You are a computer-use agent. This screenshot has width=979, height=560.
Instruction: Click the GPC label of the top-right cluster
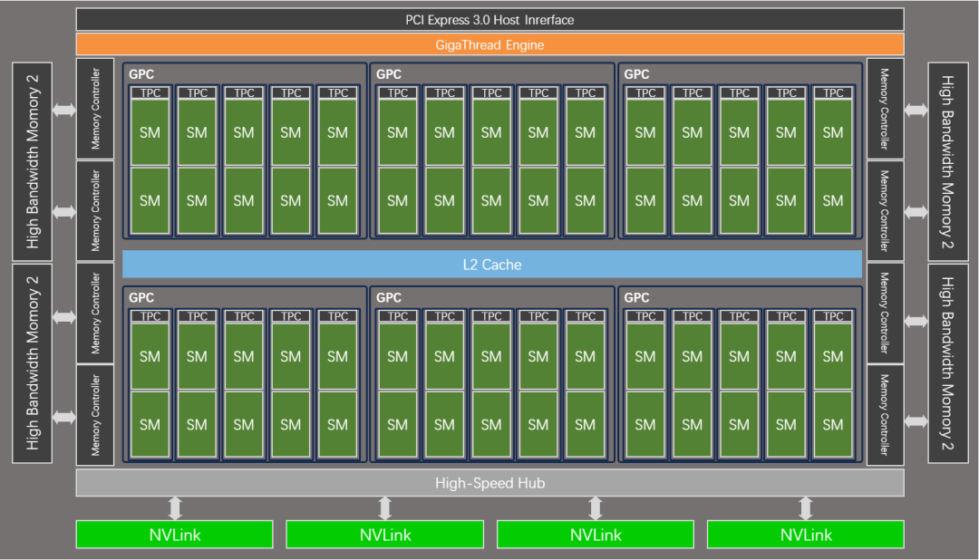pos(636,74)
